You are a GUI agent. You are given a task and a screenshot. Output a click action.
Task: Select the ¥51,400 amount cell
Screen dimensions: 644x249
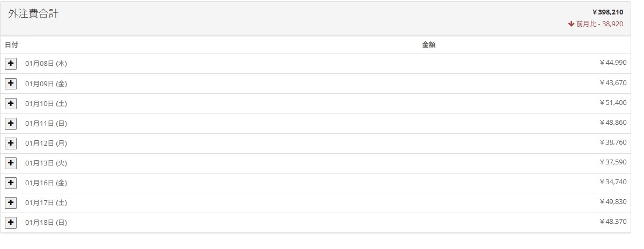click(x=613, y=102)
